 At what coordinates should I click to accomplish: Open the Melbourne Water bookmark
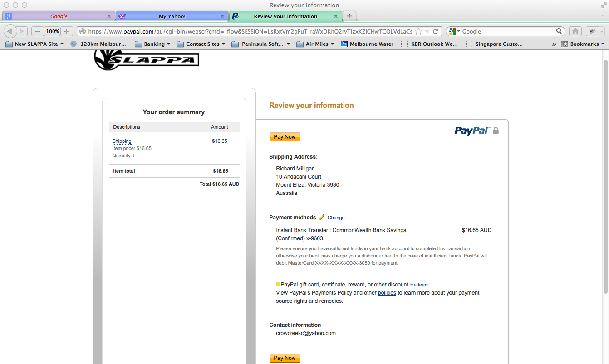[x=367, y=44]
